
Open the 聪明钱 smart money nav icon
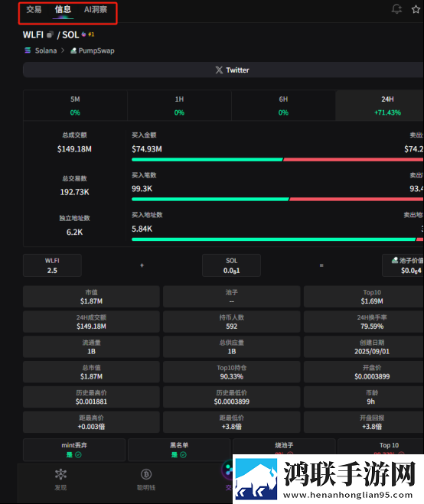pos(146,474)
